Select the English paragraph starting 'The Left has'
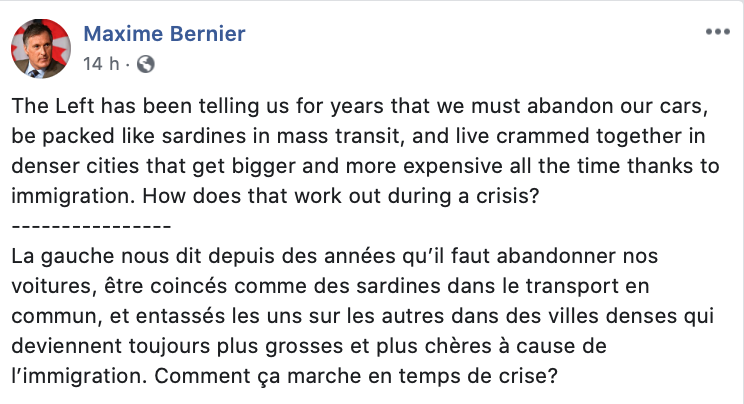The height and width of the screenshot is (404, 744). click(365, 151)
